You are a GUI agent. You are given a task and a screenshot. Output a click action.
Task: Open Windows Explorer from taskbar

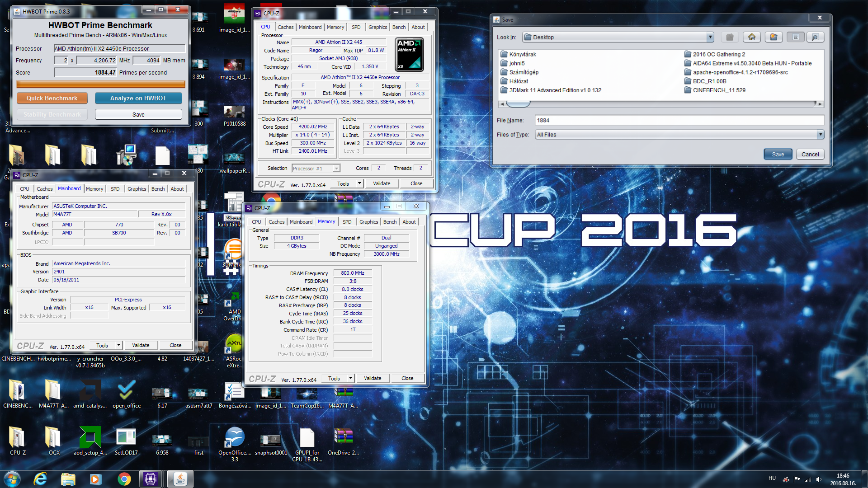click(x=68, y=479)
